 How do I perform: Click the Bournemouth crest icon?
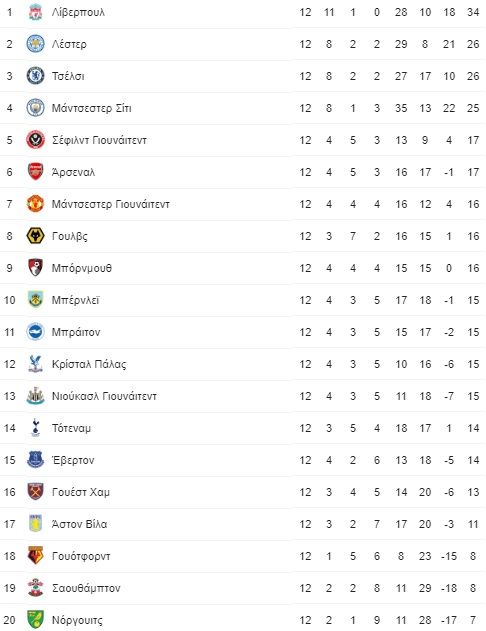point(35,268)
